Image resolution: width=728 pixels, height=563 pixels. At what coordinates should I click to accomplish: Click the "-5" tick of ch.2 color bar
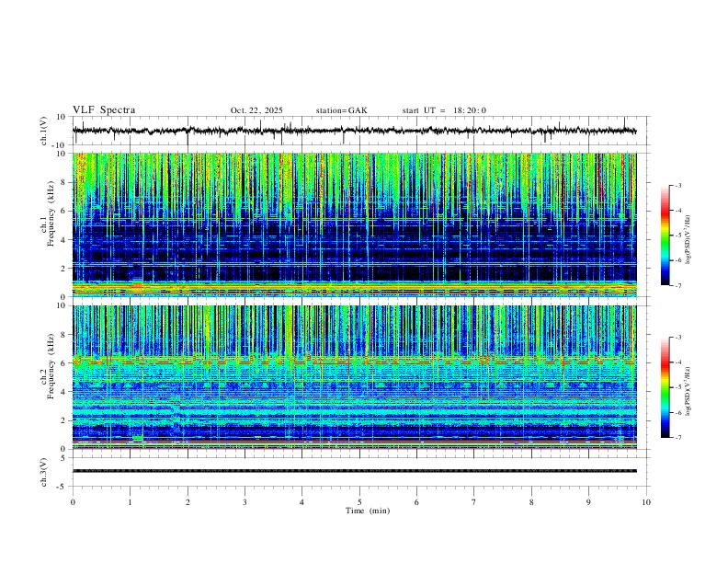pos(677,387)
